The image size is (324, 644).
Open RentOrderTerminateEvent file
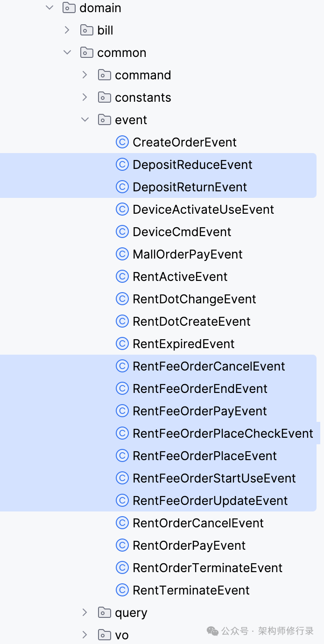pos(207,568)
